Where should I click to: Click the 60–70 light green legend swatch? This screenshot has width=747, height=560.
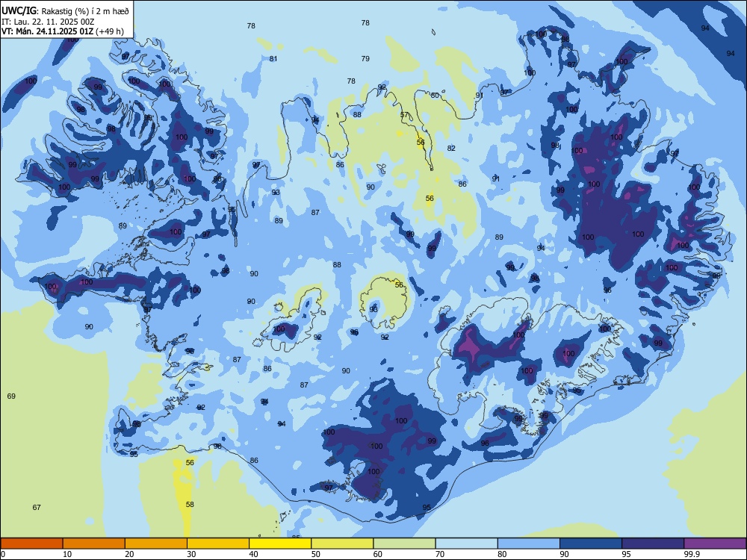404,544
